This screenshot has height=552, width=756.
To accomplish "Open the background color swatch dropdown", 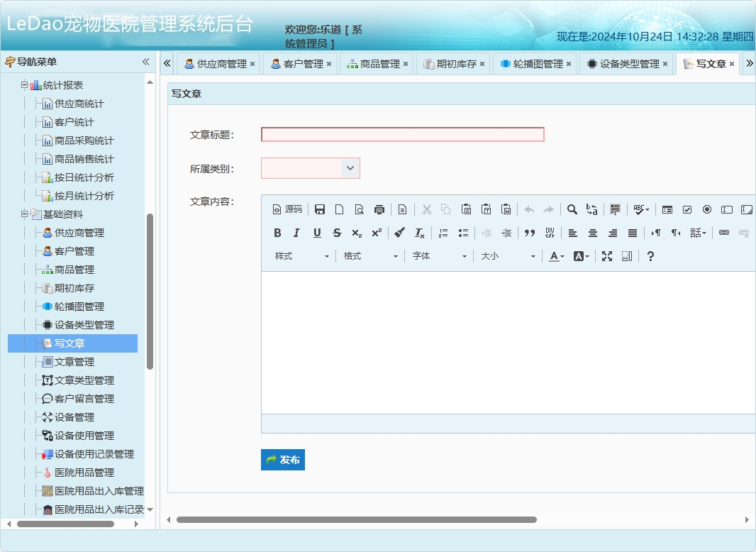I will tap(579, 256).
